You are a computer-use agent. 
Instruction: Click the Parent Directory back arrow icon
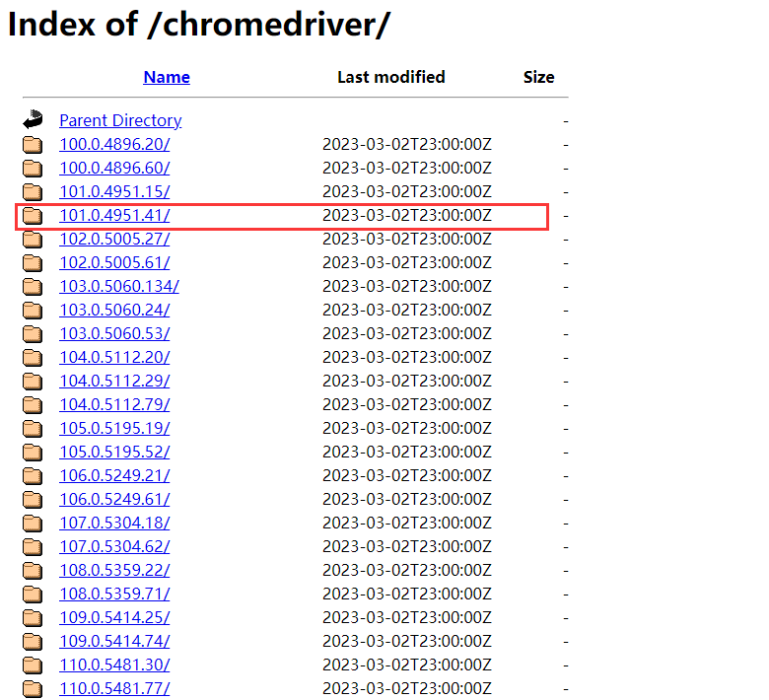pos(33,119)
